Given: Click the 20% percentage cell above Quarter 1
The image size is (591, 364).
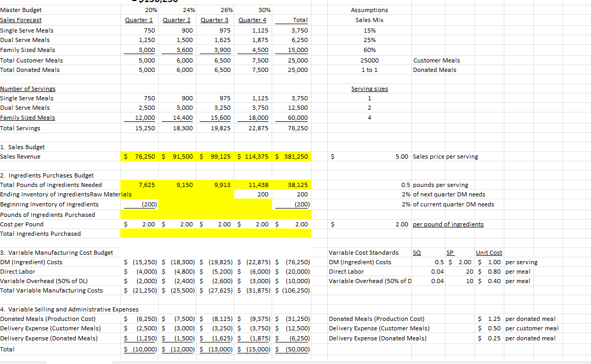Looking at the screenshot, I should click(x=151, y=10).
